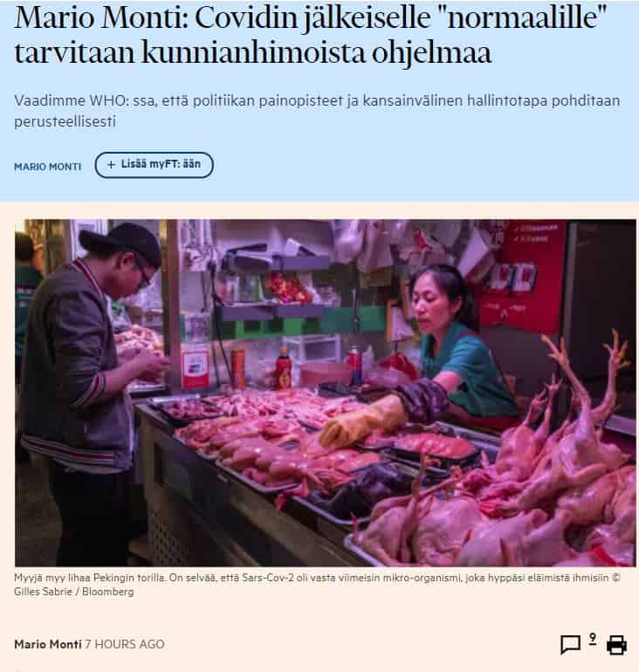Click the plus icon in myFT button

pos(111,165)
